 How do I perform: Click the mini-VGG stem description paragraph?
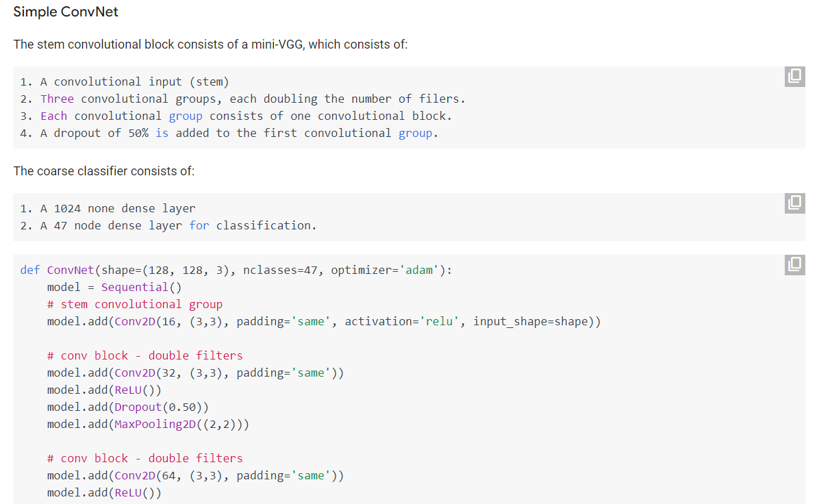tap(210, 45)
